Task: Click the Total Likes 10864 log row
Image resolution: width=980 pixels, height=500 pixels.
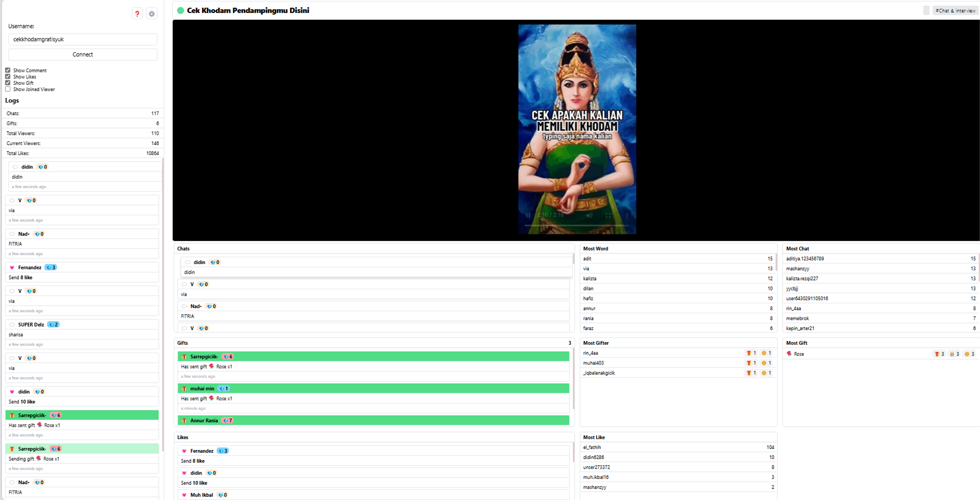Action: click(82, 153)
